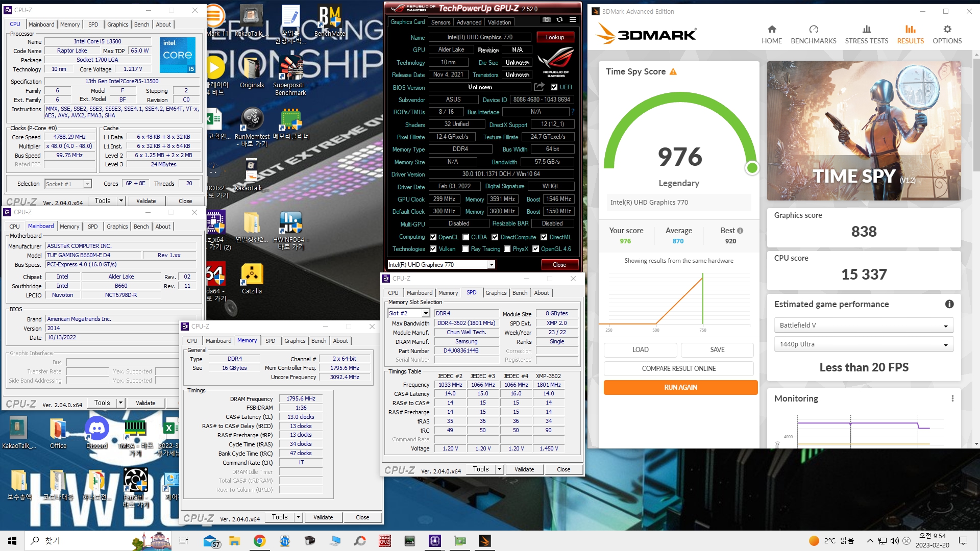This screenshot has height=551, width=980.
Task: Click SAVE button in 3DMark
Action: tap(717, 350)
